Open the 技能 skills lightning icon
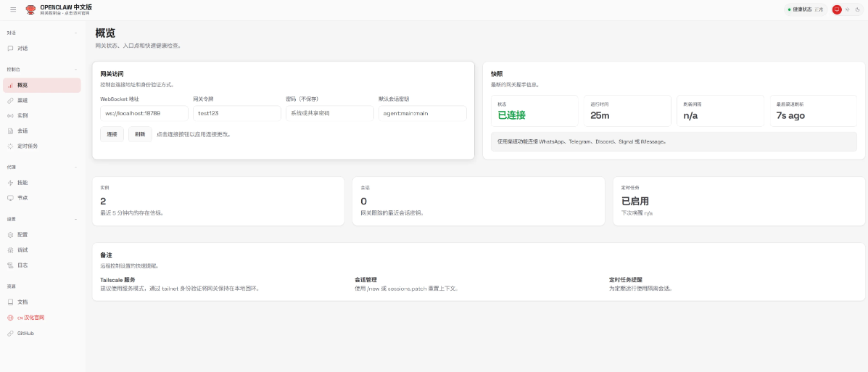The height and width of the screenshot is (372, 868). (10, 183)
